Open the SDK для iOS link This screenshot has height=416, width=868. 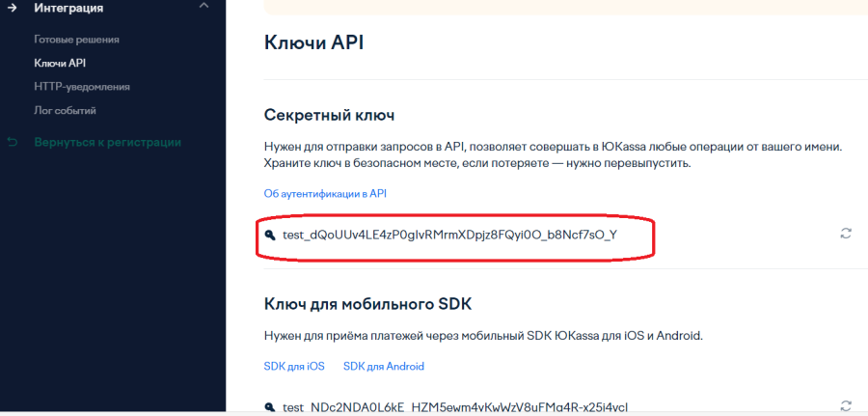[294, 366]
